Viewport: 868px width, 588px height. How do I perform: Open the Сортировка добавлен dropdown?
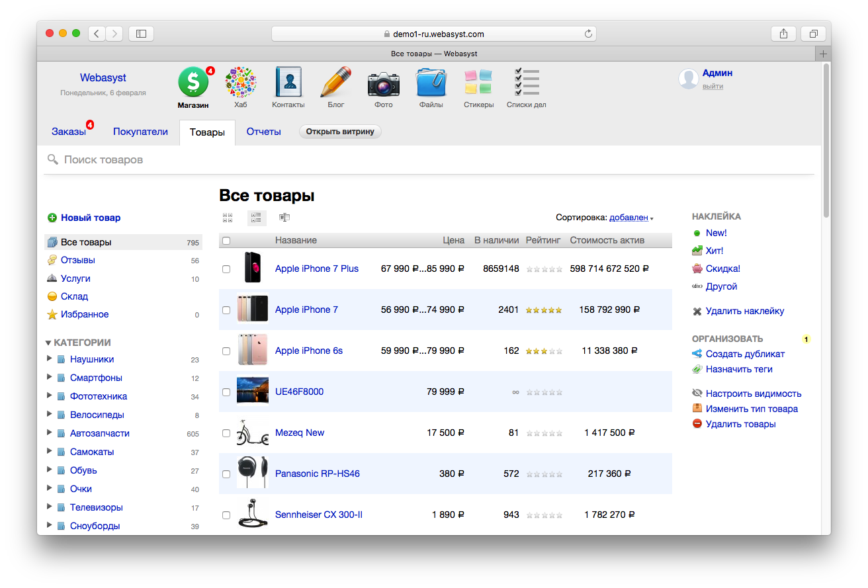[x=631, y=218]
